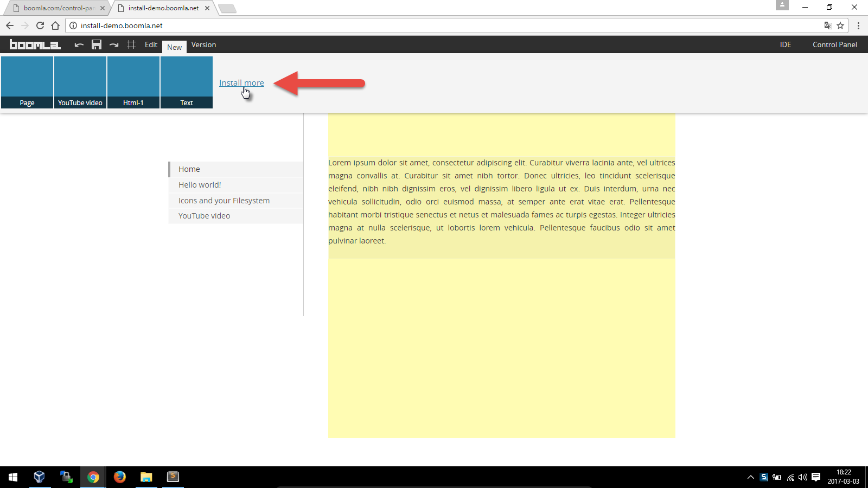Click the save floppy disk icon

coord(97,45)
